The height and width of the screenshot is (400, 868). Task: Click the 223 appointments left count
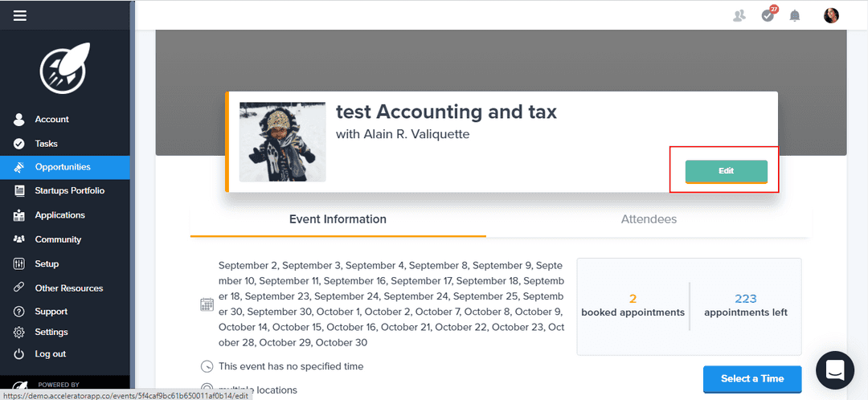point(745,299)
